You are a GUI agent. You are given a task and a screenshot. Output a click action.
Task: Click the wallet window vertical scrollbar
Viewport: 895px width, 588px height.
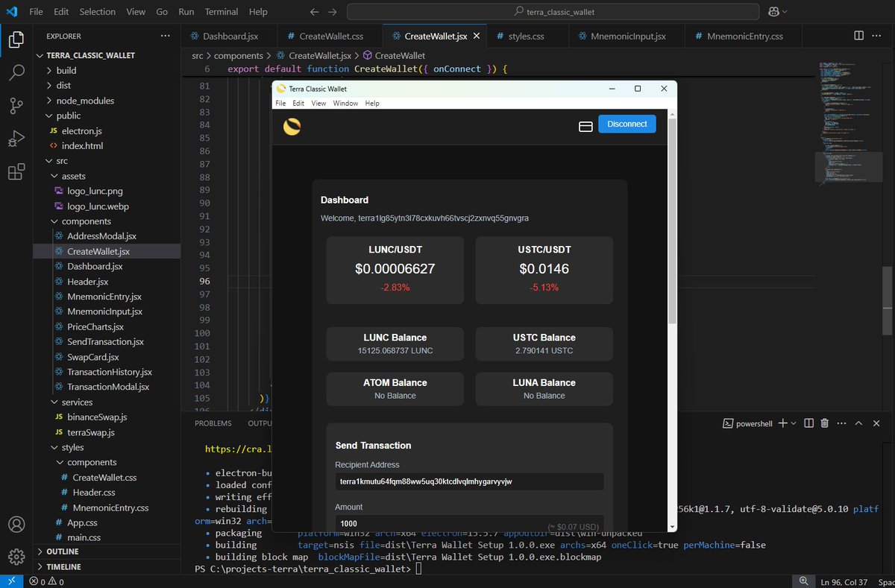pyautogui.click(x=672, y=221)
